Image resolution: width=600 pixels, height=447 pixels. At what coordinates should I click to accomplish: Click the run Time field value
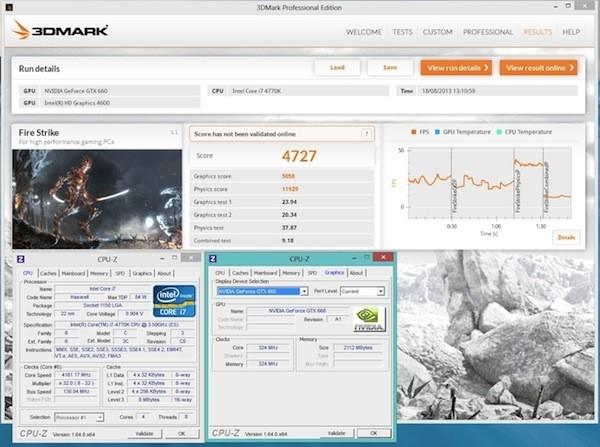497,91
